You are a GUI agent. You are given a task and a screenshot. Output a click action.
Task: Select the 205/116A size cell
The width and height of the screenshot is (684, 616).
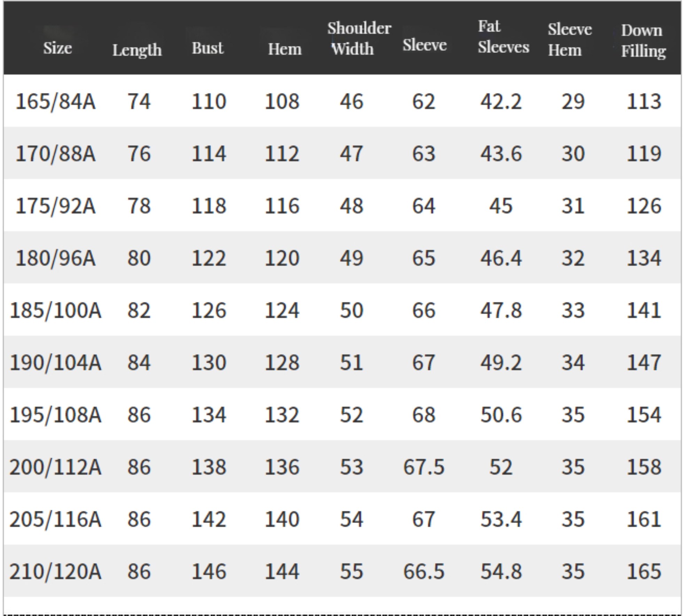tap(55, 519)
